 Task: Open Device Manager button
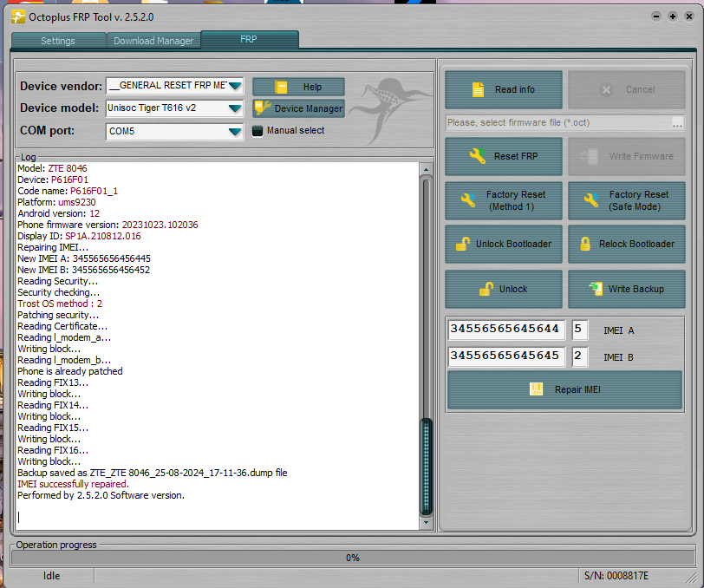298,108
